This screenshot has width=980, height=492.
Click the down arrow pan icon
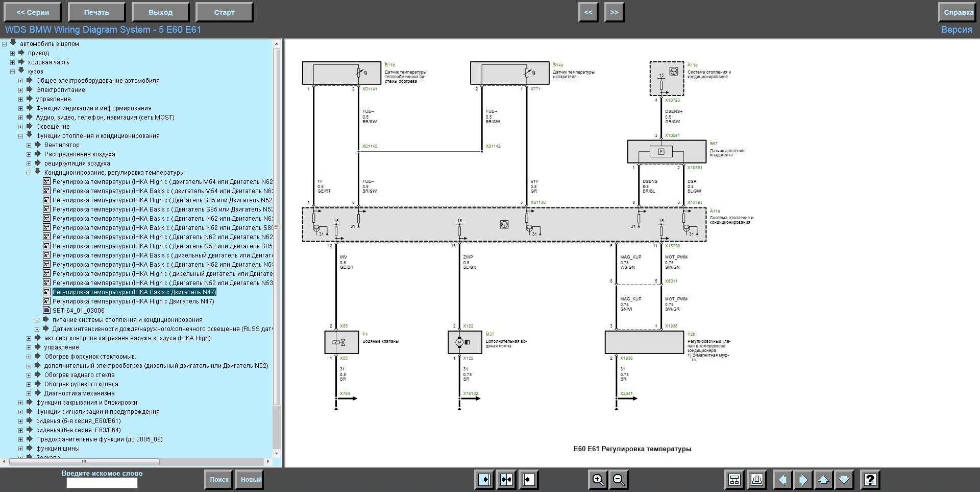(844, 480)
